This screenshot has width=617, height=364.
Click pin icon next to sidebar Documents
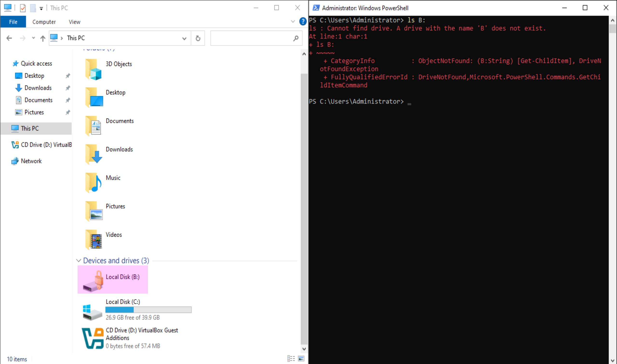(x=68, y=100)
